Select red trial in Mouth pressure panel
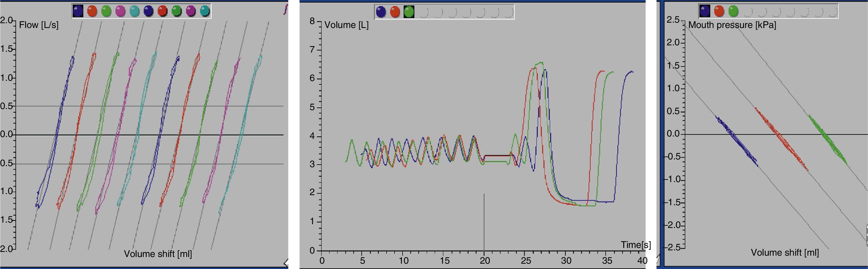868x269 pixels. click(719, 11)
